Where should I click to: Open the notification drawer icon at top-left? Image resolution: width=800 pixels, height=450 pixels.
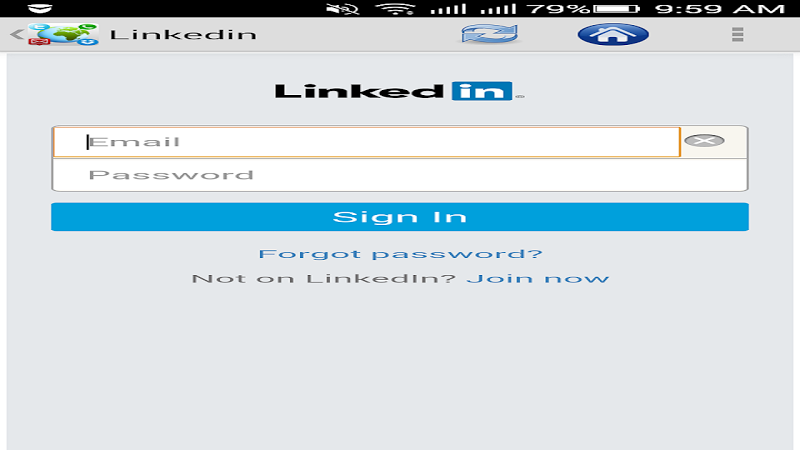pos(40,9)
